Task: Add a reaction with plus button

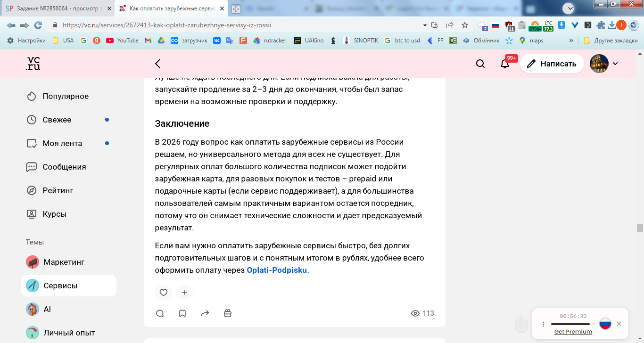Action: tap(184, 293)
